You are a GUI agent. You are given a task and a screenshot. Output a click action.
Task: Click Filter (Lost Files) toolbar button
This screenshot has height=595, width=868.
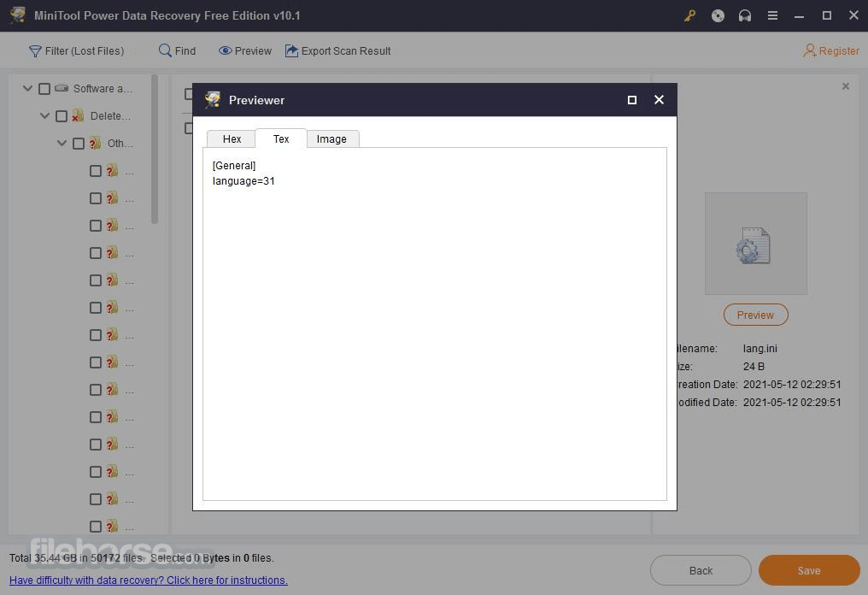click(x=76, y=51)
